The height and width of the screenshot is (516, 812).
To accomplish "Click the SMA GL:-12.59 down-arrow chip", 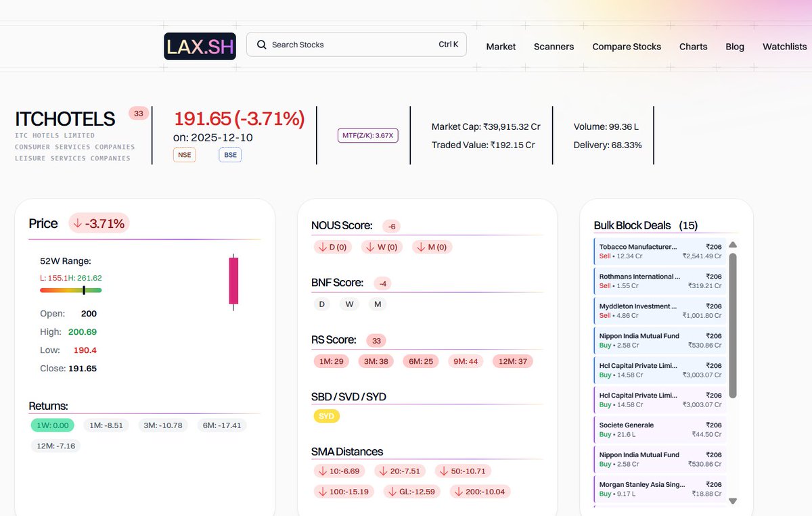I will point(413,491).
